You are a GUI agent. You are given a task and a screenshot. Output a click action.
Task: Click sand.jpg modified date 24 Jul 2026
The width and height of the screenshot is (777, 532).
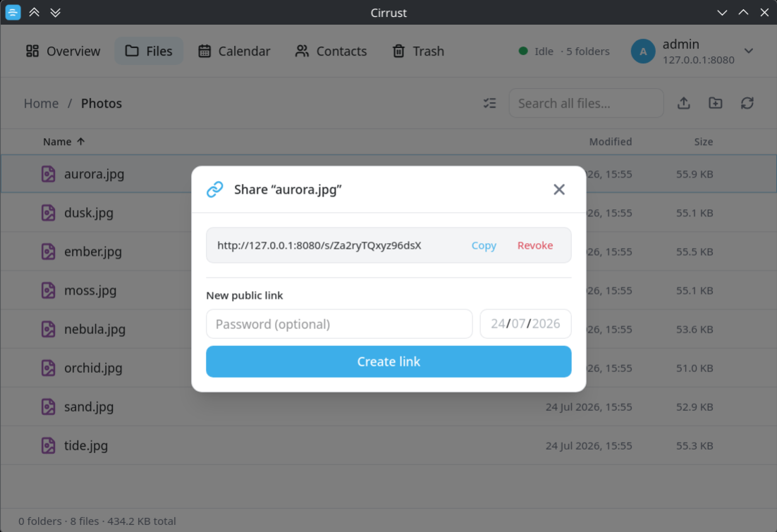[589, 407]
